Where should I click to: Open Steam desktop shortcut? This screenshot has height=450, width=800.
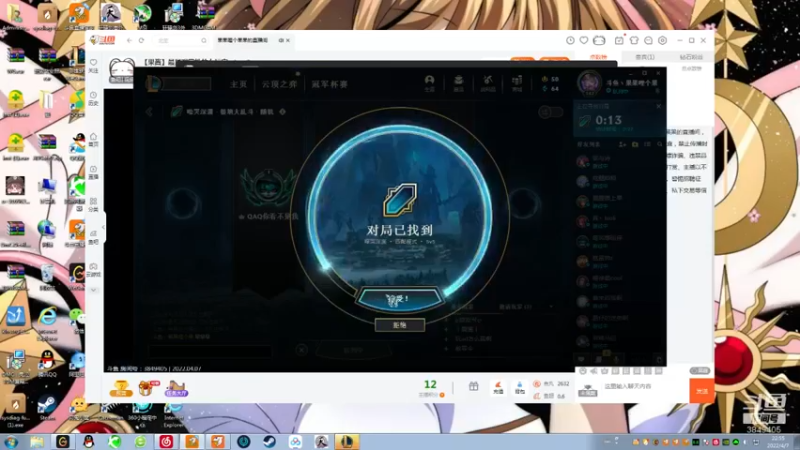tap(46, 407)
